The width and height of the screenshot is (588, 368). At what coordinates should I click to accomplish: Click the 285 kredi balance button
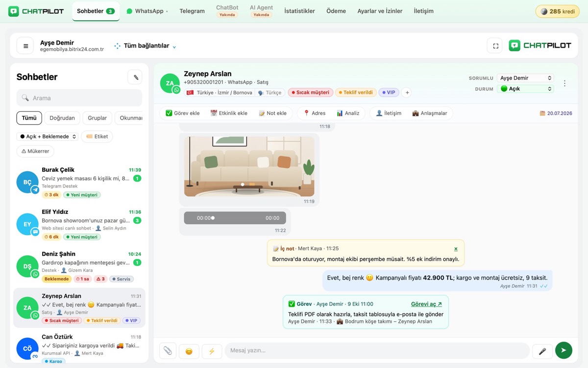click(558, 11)
